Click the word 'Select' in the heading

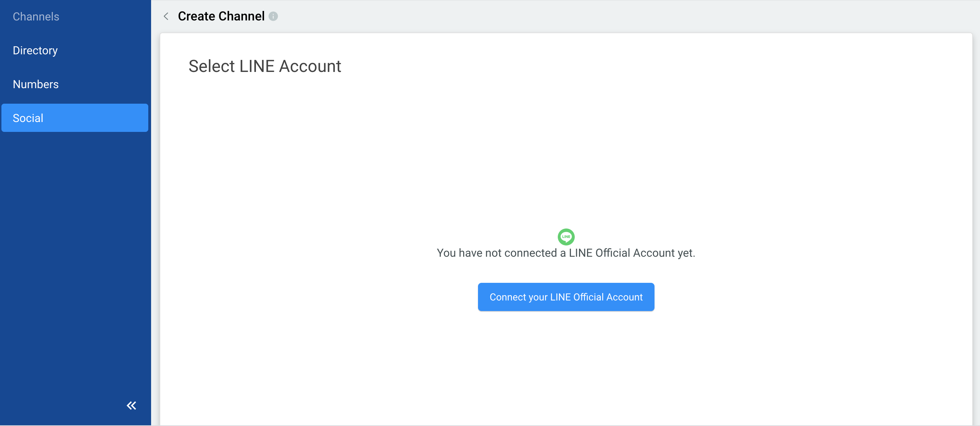211,66
